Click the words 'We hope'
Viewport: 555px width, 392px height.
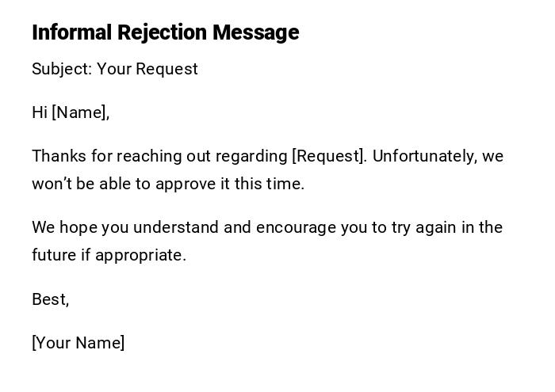63,228
